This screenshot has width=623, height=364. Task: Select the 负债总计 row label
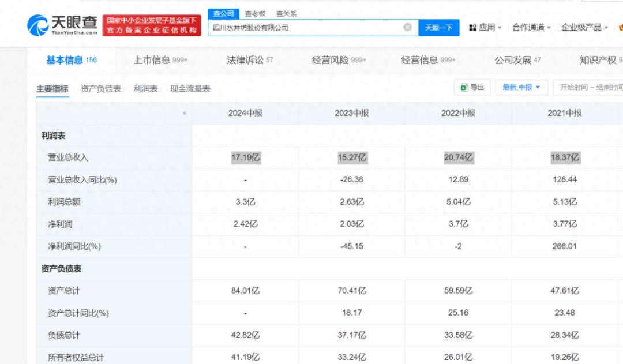pos(64,335)
